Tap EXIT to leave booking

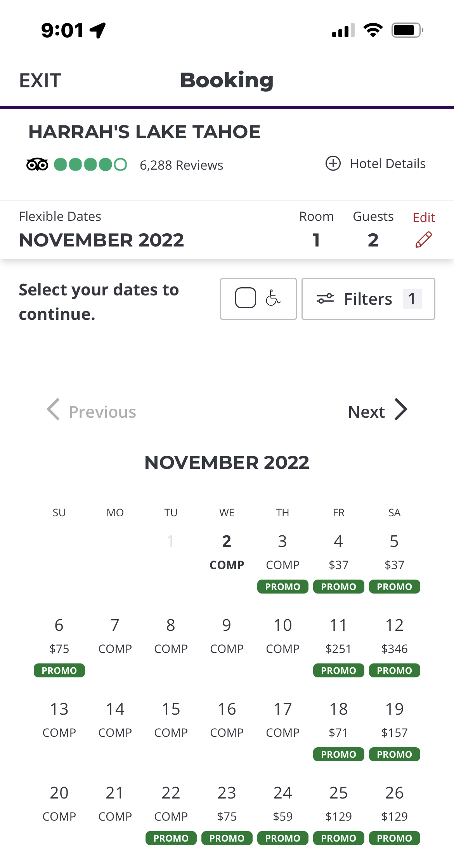pos(40,81)
